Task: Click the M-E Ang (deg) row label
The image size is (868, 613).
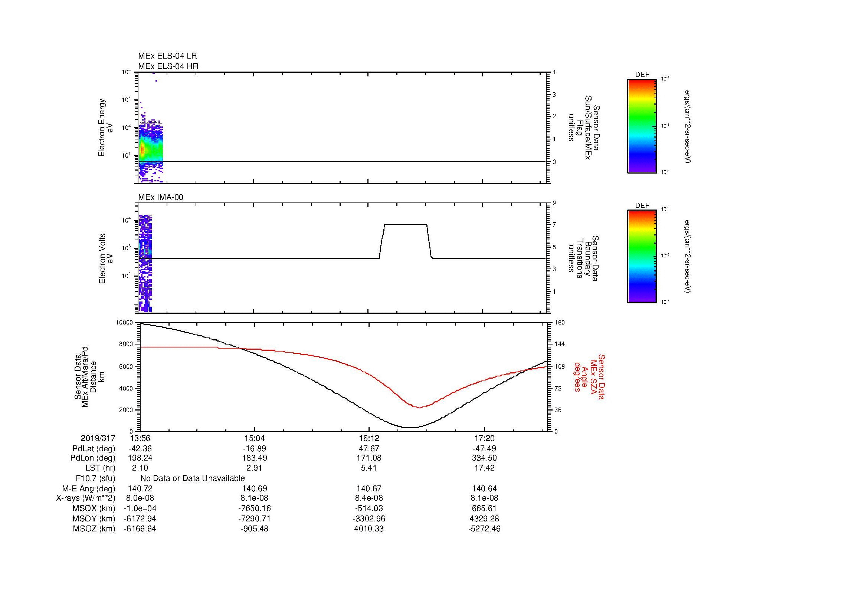Action: click(88, 489)
